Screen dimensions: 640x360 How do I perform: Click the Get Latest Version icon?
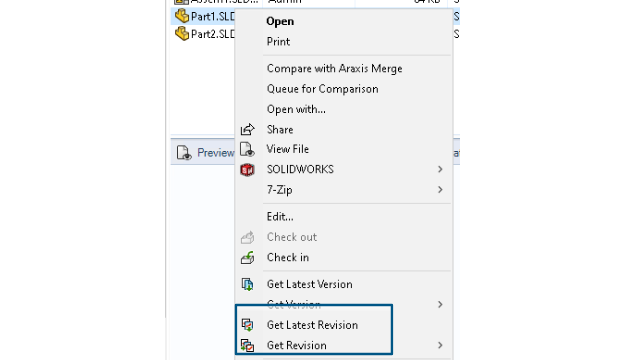click(247, 284)
